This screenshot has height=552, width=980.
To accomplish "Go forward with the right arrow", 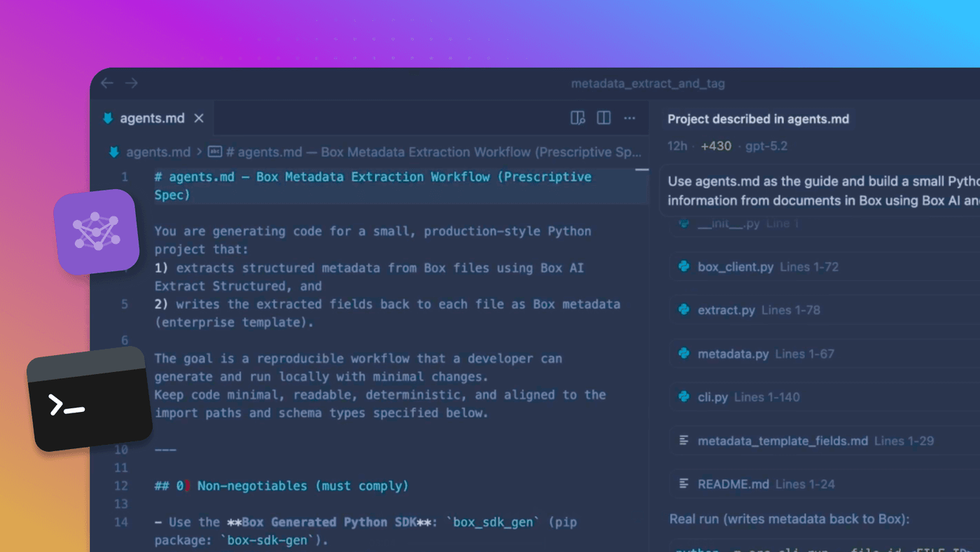I will click(x=132, y=83).
